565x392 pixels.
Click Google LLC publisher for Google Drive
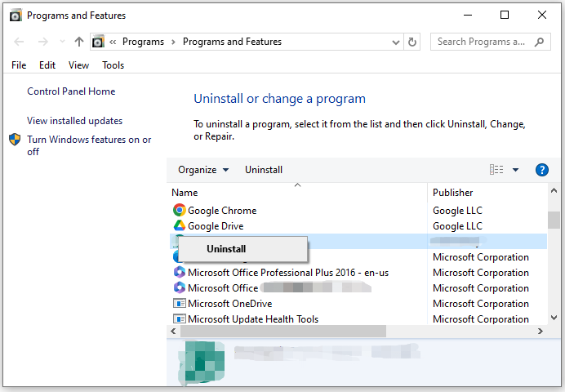click(457, 226)
